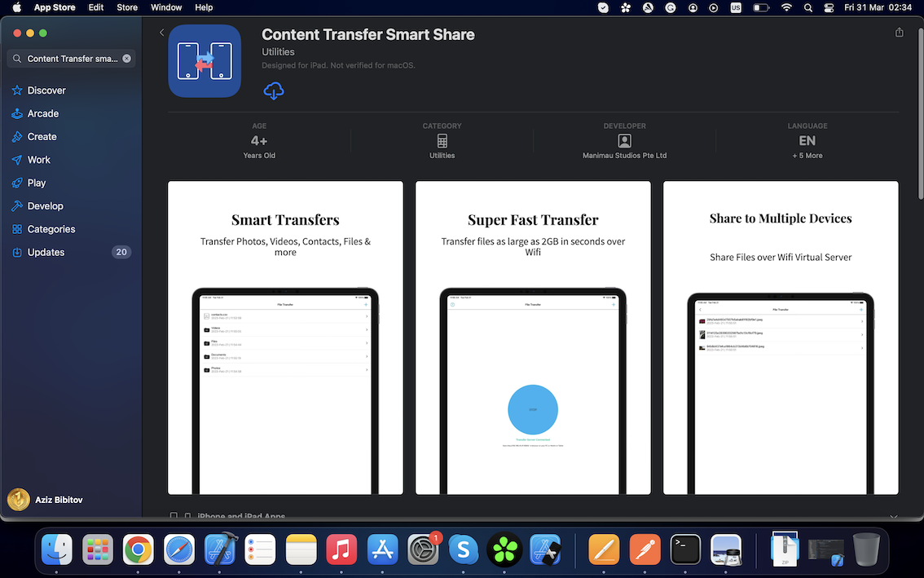
Task: Open the Window menu
Action: [x=166, y=7]
